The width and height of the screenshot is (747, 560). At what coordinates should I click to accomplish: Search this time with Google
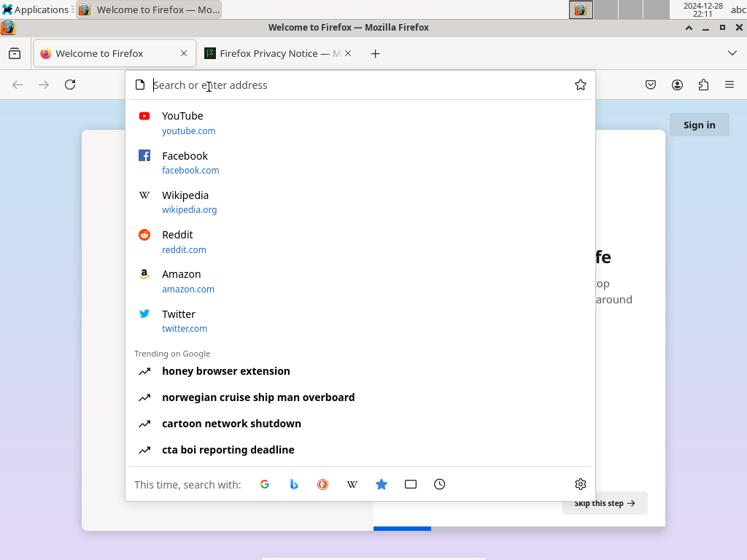coord(265,484)
